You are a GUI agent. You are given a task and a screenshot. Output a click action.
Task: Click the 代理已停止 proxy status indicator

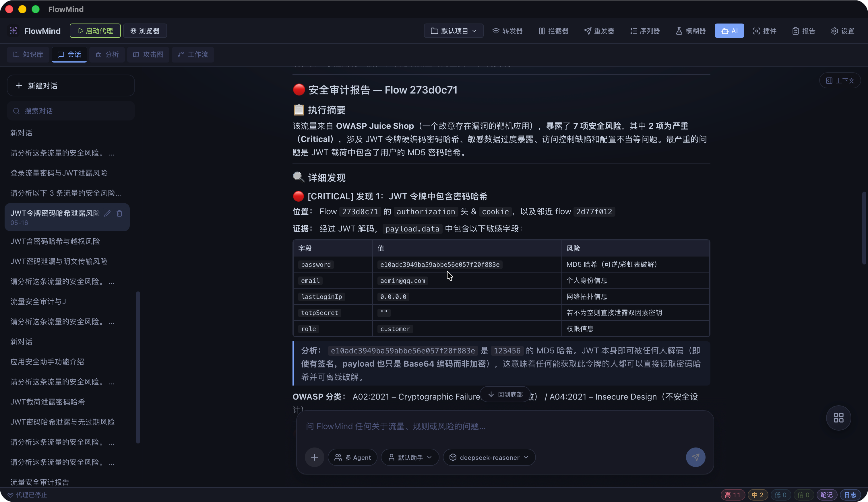27,495
